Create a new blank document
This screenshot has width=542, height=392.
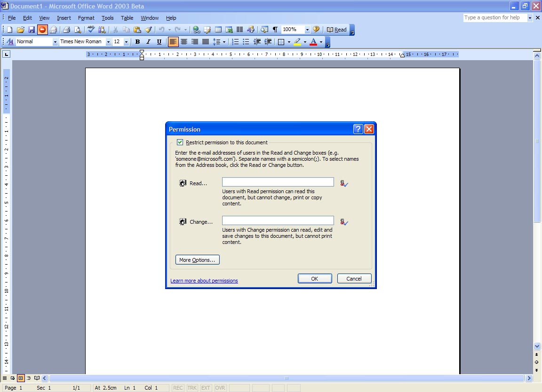click(x=10, y=30)
